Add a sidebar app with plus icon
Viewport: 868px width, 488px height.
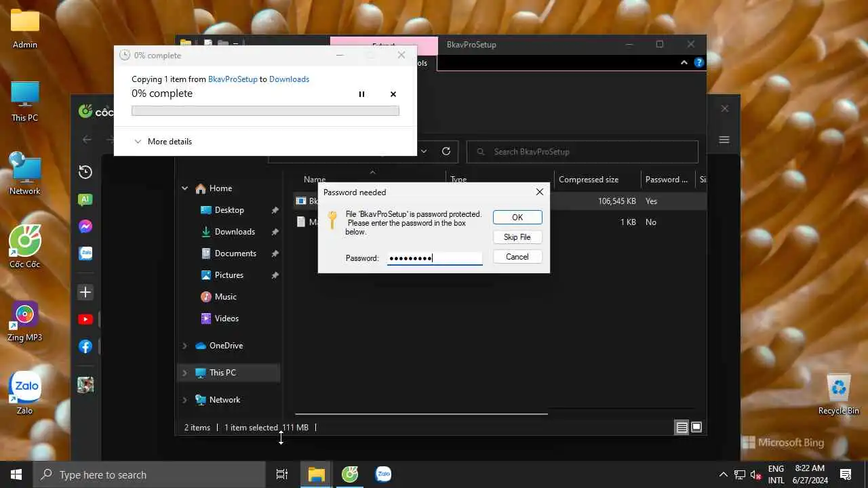pos(85,292)
